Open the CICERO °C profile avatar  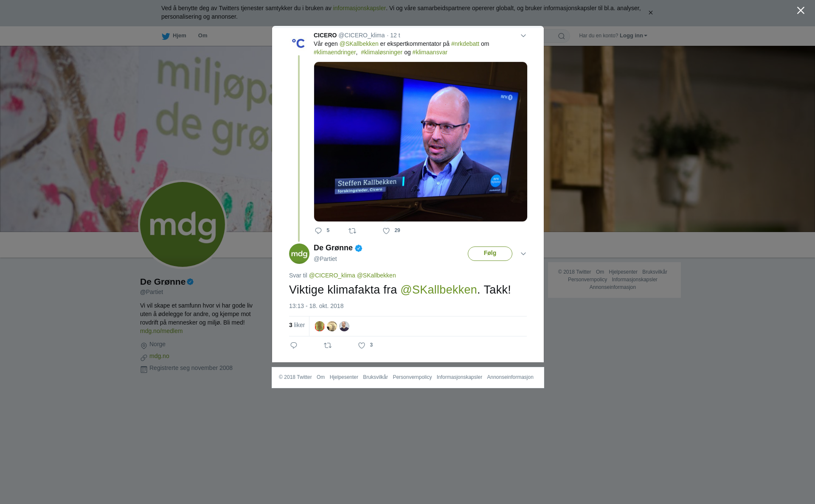(298, 42)
